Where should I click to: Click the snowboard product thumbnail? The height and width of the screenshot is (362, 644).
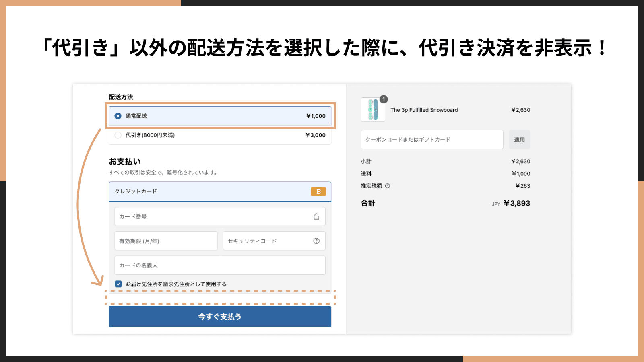[373, 110]
